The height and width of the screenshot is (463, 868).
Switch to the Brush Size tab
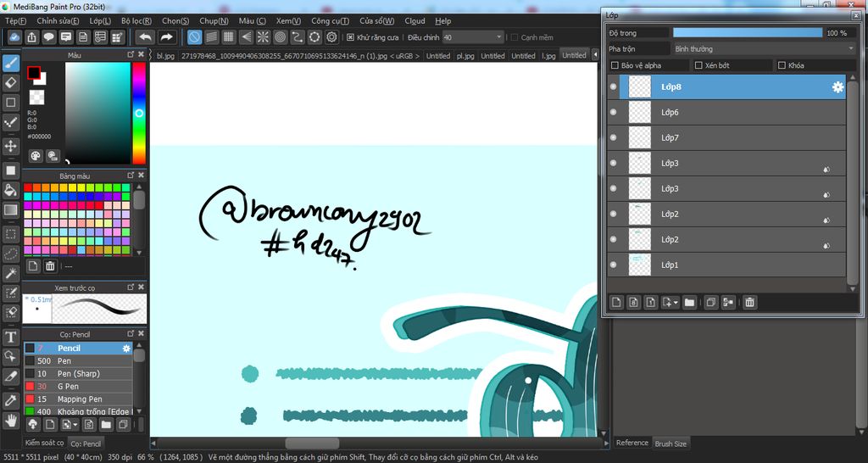670,443
